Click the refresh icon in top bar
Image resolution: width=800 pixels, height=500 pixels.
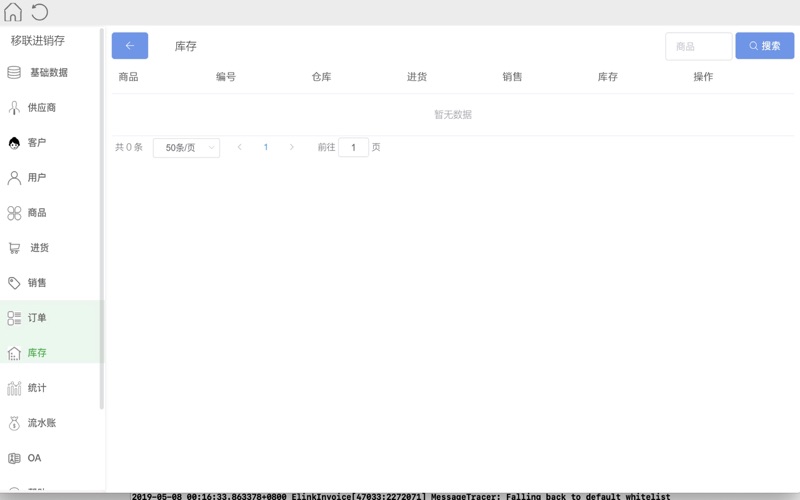click(x=39, y=12)
